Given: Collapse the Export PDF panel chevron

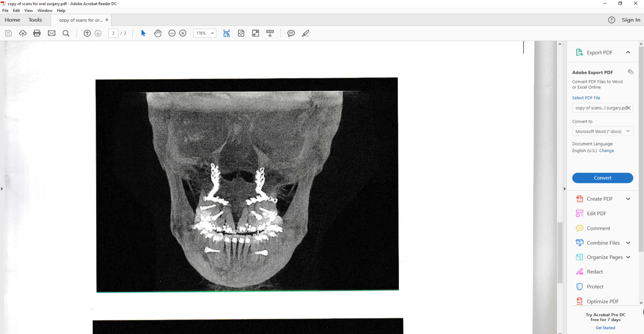Looking at the screenshot, I should (x=628, y=52).
